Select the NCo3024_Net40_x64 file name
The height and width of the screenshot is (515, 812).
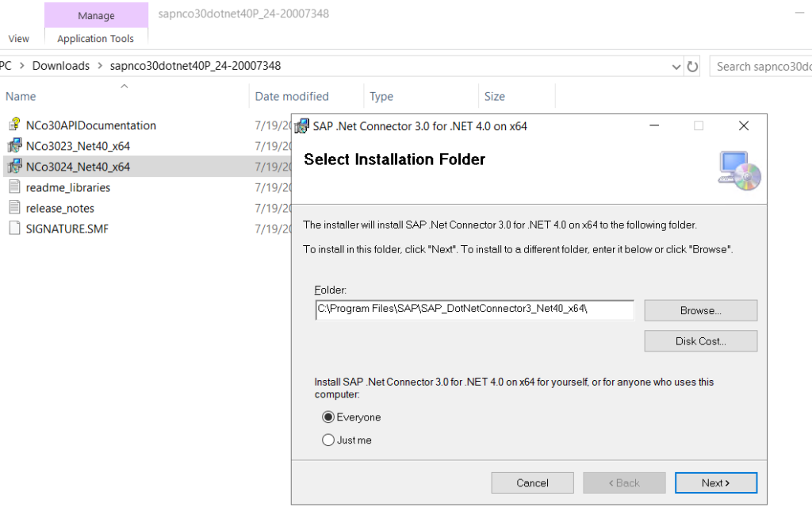[79, 167]
